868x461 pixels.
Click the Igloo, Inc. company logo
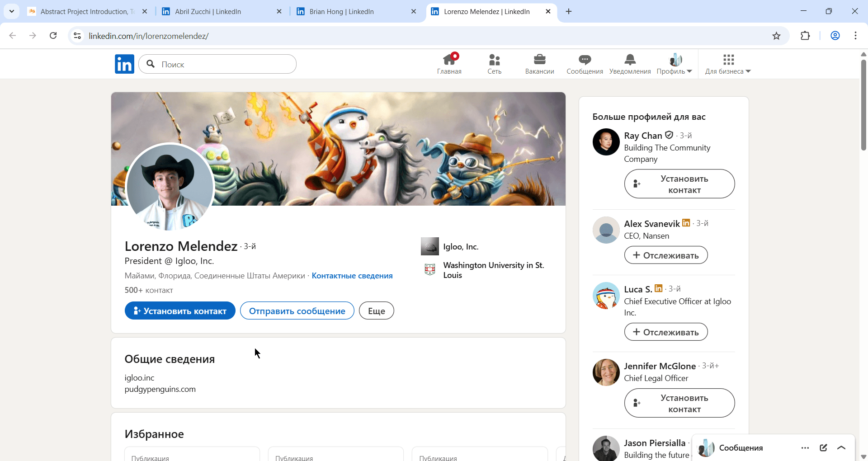(430, 246)
